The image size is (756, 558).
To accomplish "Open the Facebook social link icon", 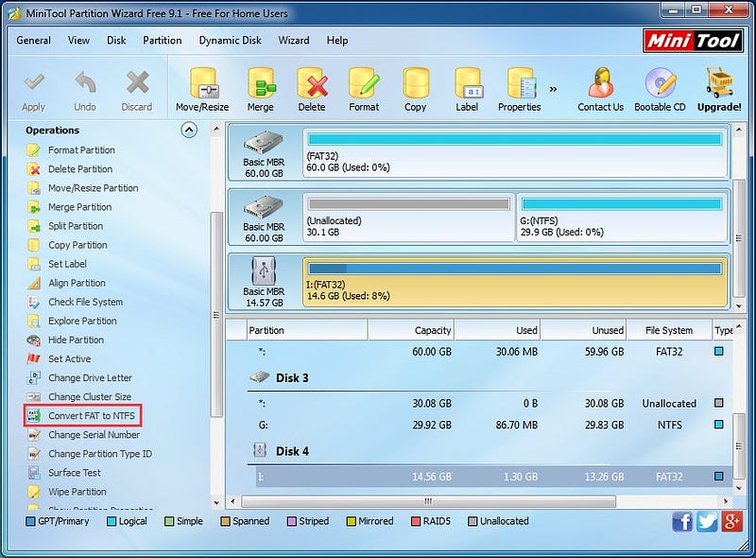I will [682, 522].
